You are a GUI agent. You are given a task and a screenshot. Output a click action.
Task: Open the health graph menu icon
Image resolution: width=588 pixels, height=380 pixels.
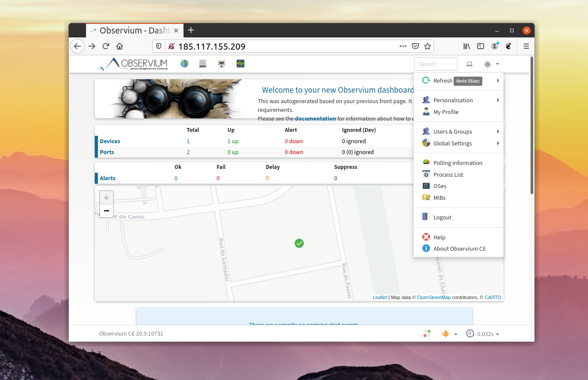click(241, 64)
